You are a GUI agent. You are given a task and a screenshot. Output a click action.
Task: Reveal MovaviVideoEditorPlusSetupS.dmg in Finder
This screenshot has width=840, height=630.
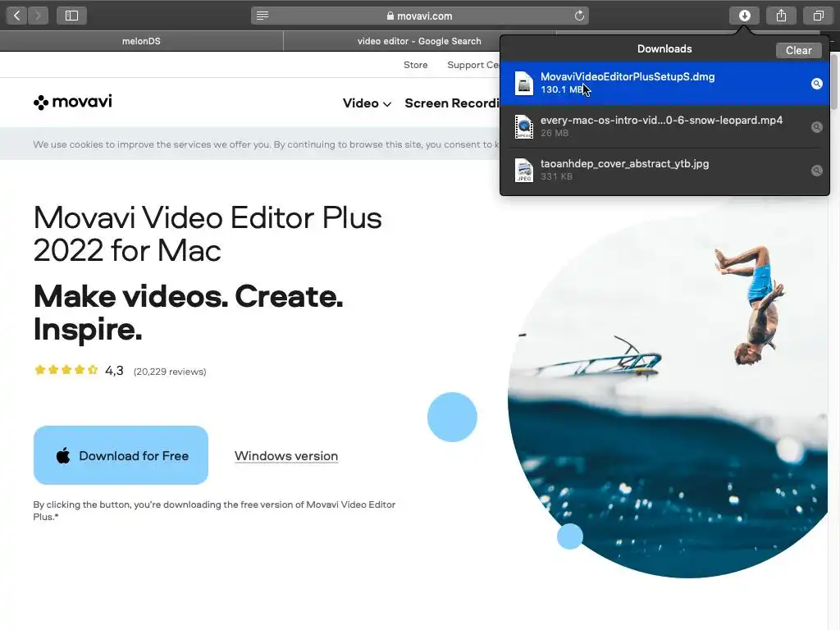pos(816,84)
